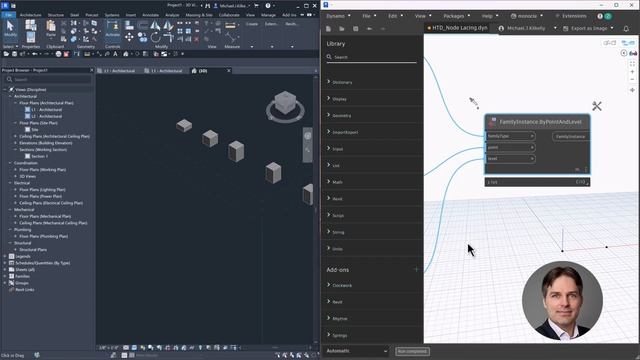
Task: Click the Rotate tool in Revit ribbon
Action: point(156,38)
